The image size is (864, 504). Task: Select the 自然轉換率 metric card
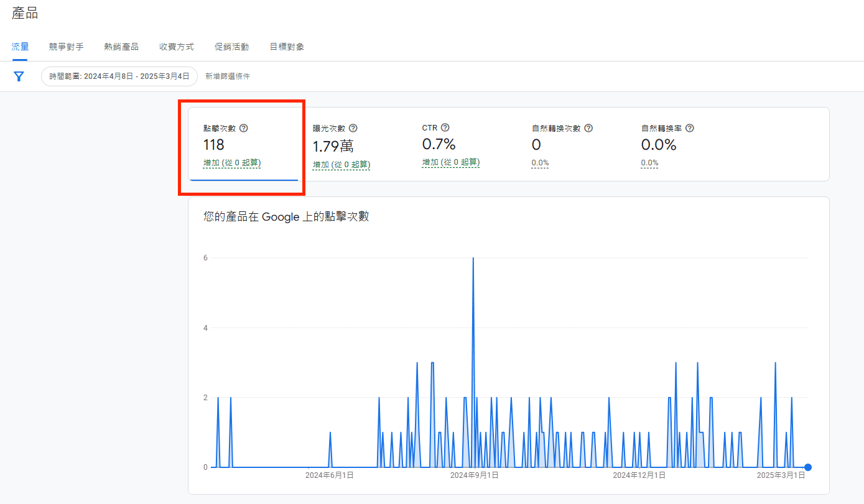(x=681, y=144)
